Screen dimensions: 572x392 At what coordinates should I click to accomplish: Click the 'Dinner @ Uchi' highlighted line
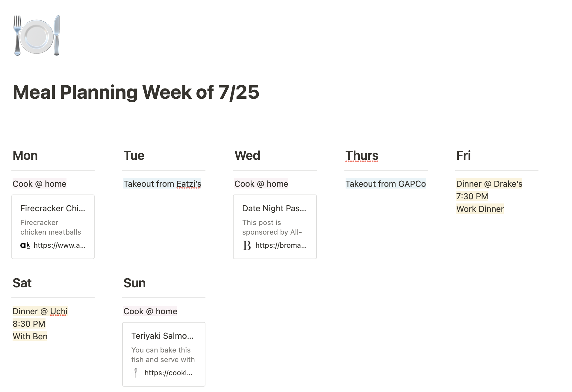click(x=40, y=311)
